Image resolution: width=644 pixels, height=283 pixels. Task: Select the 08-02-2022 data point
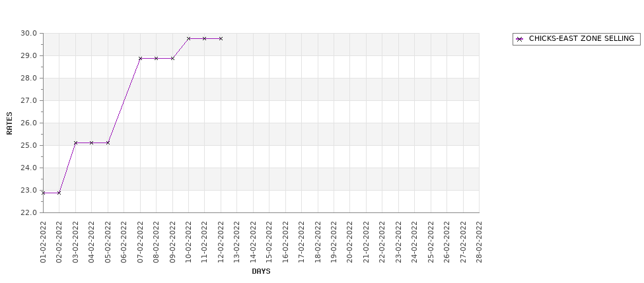pyautogui.click(x=156, y=58)
